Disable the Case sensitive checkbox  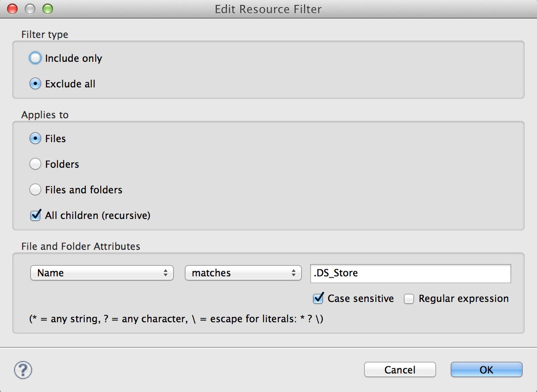(318, 298)
